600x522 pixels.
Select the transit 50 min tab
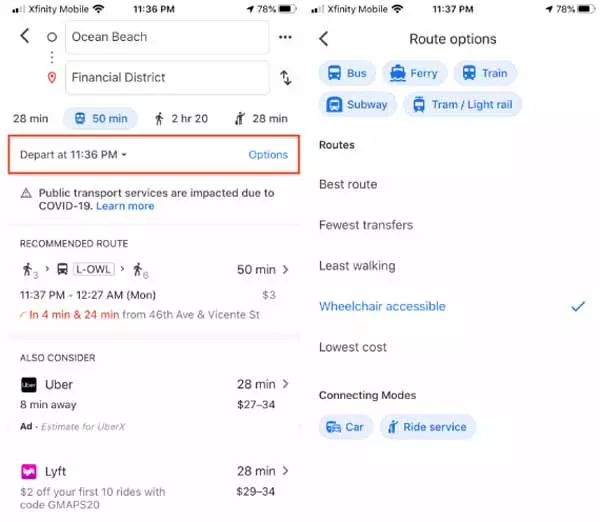click(100, 118)
